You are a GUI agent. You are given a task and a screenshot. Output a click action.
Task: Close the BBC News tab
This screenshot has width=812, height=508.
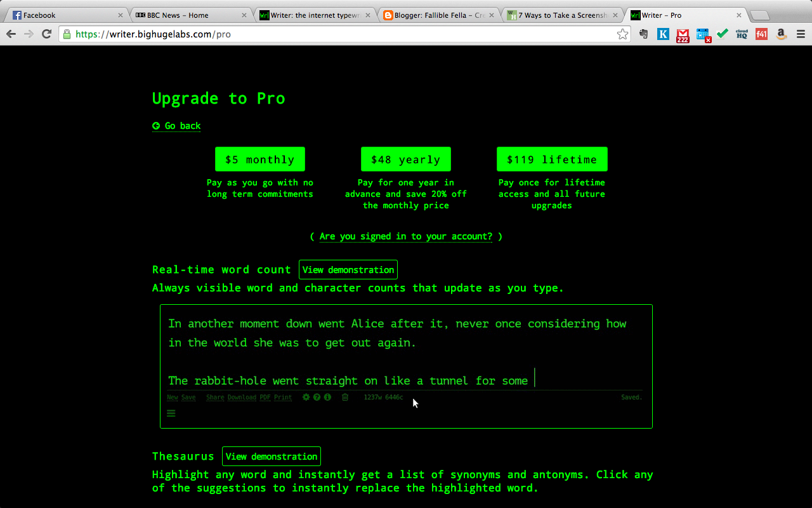244,15
